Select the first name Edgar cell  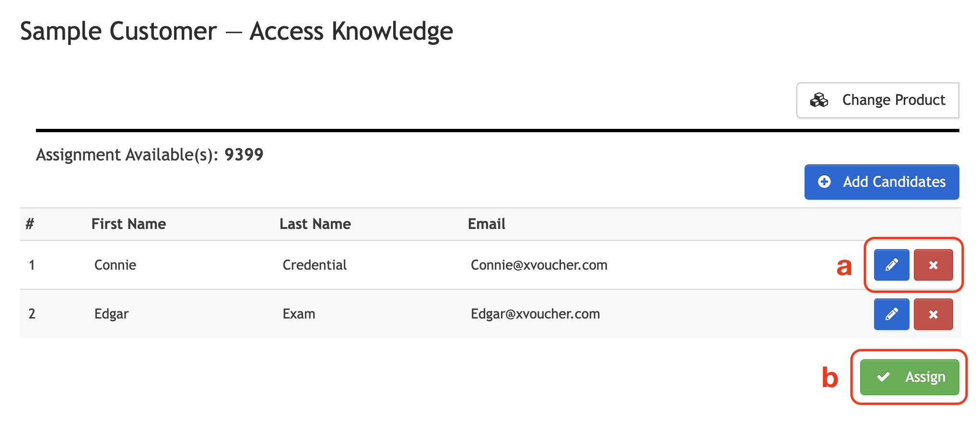tap(111, 314)
